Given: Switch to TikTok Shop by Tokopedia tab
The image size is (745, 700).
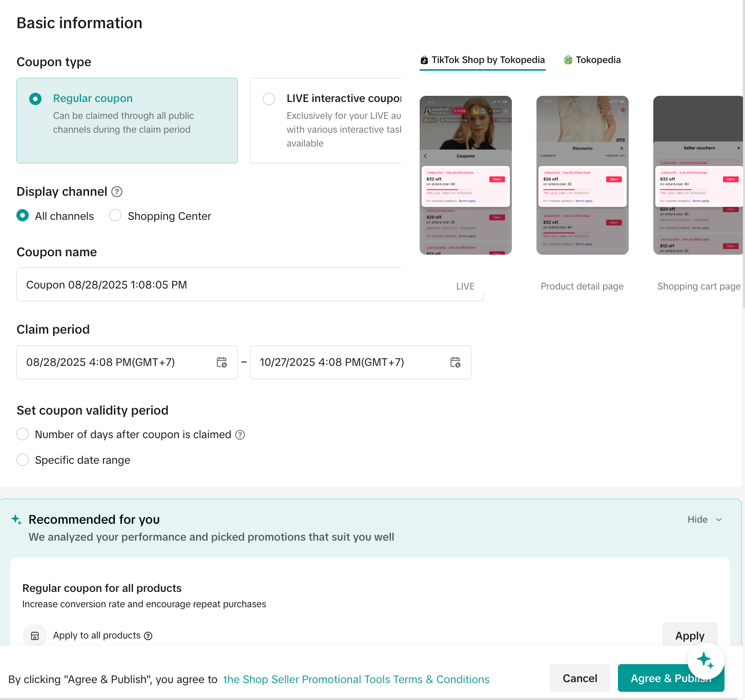Looking at the screenshot, I should pos(483,60).
